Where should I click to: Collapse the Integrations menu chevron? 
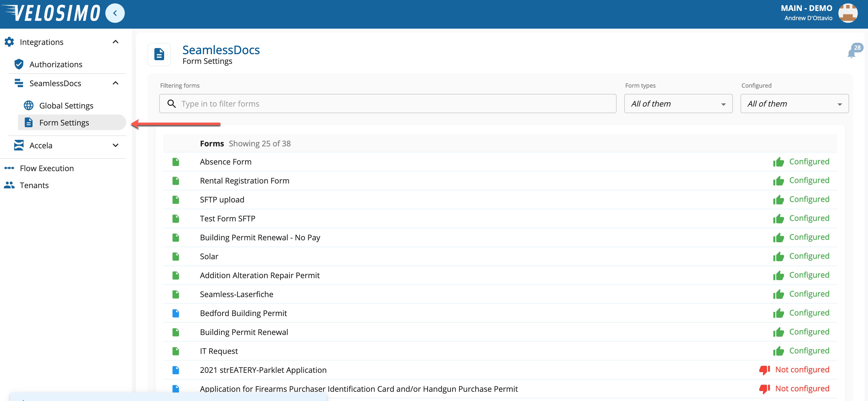tap(116, 42)
